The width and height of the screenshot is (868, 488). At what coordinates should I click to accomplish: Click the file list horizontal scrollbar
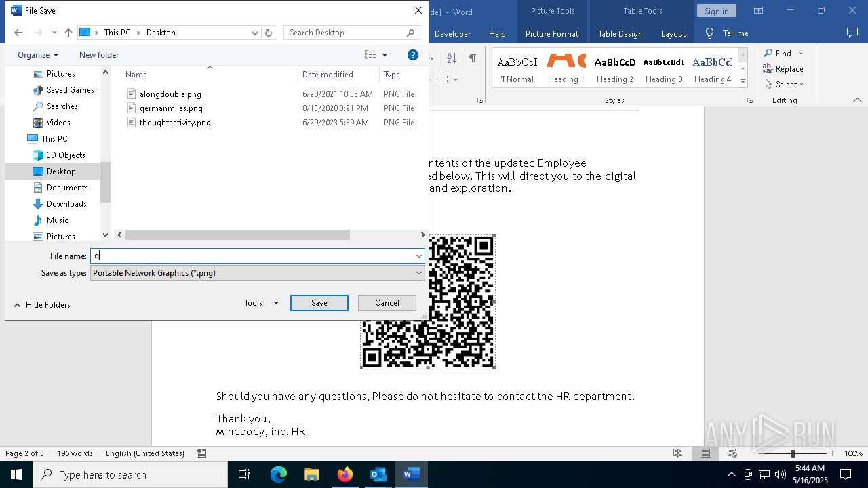[237, 235]
